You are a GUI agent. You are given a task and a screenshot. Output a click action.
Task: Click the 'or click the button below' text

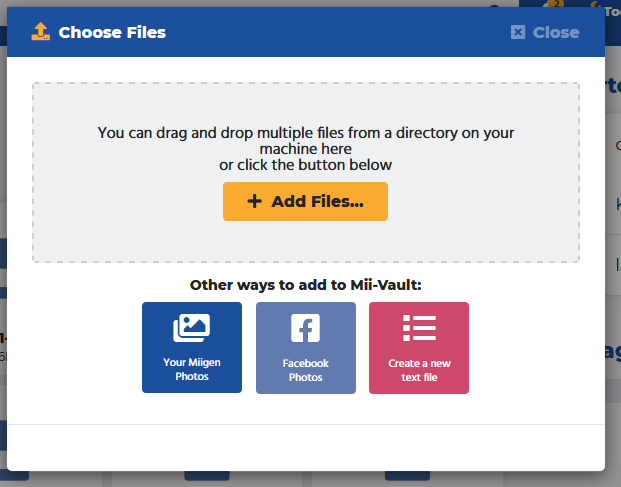point(306,165)
